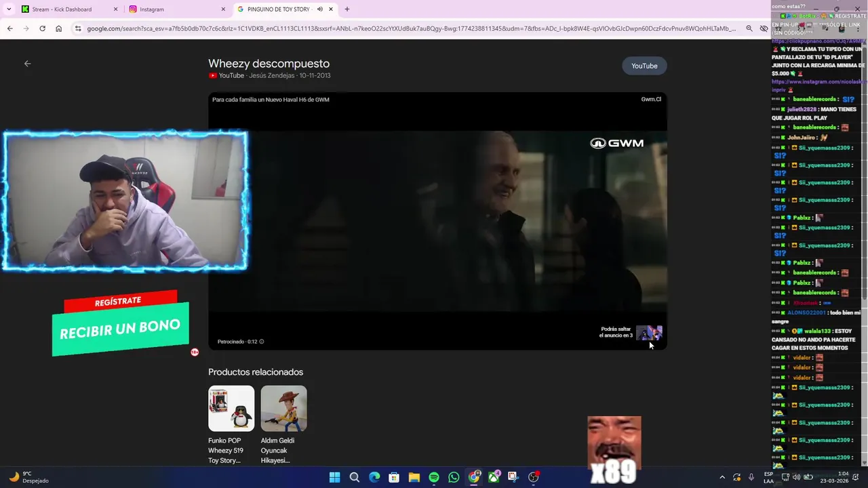Switch to the Stream - Kick Dashboard tab
The image size is (868, 488).
(68, 9)
